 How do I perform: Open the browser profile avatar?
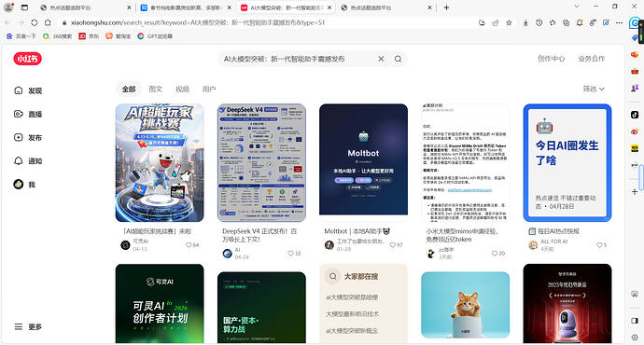point(8,7)
